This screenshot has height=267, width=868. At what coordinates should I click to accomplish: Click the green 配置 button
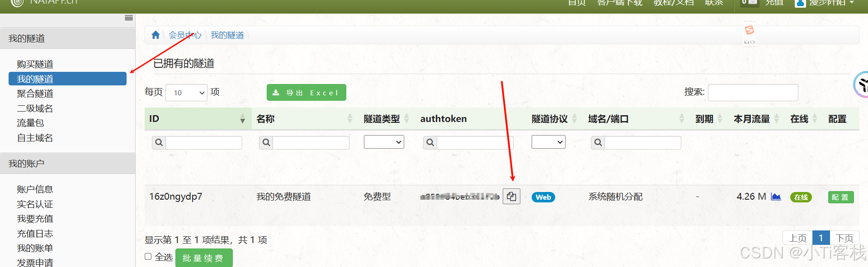click(x=841, y=197)
